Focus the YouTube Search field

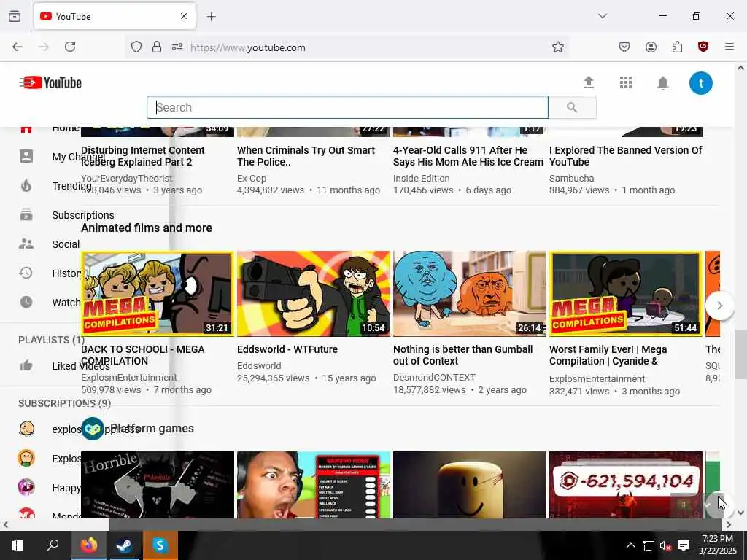click(347, 107)
